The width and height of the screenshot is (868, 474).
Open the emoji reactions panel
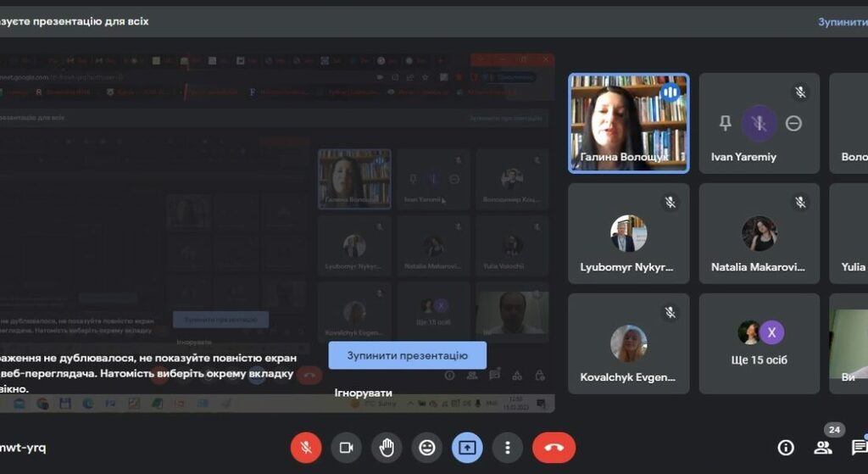click(x=427, y=447)
